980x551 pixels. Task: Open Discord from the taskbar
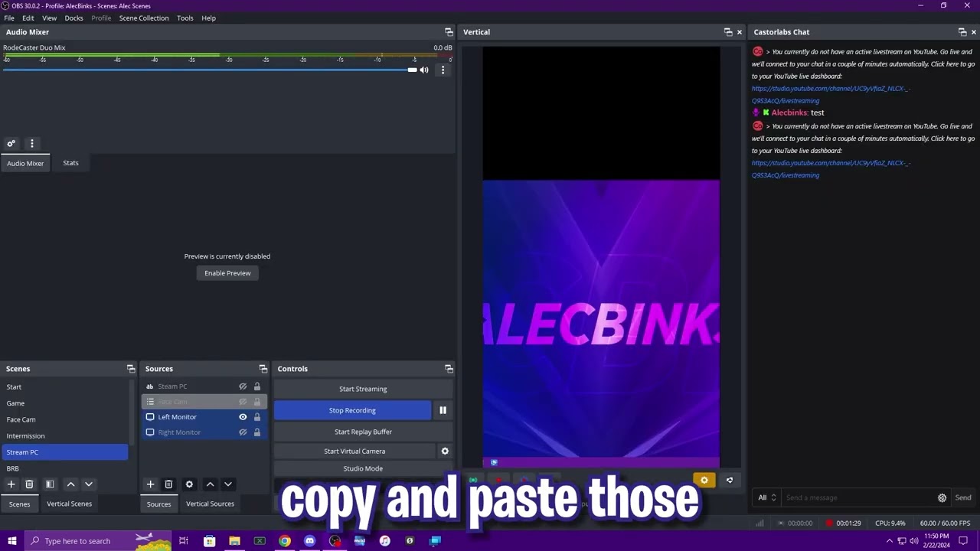309,541
